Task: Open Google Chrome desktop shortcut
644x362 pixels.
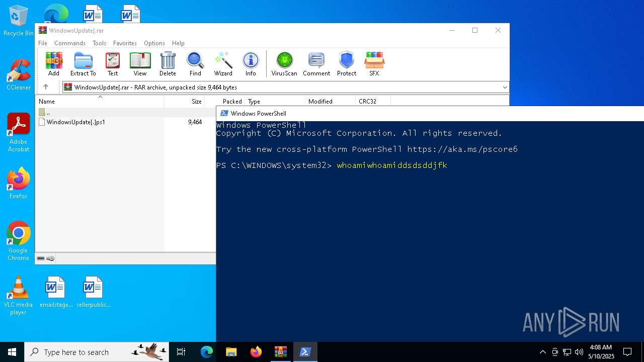Action: pos(19,241)
